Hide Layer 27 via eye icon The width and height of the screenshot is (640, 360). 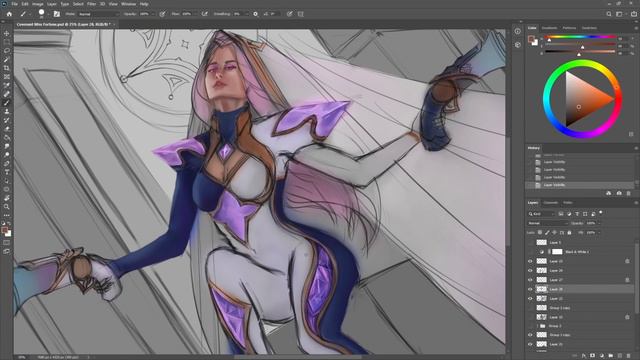(530, 280)
